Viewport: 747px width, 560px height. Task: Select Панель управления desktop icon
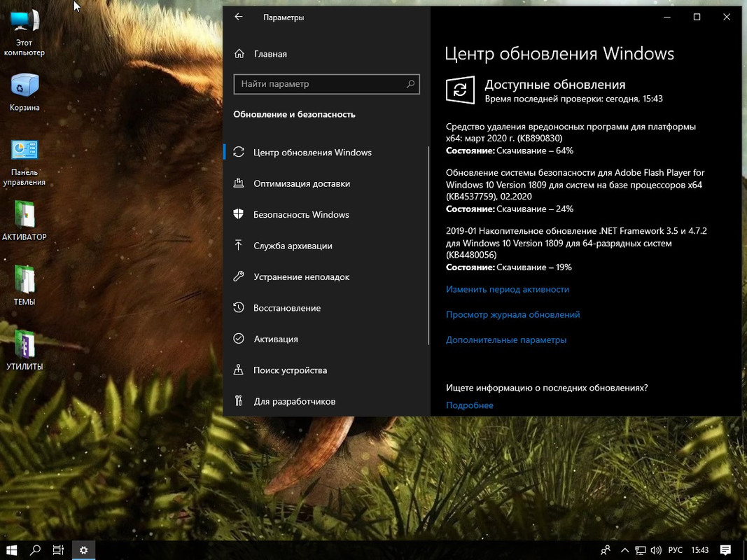(25, 163)
